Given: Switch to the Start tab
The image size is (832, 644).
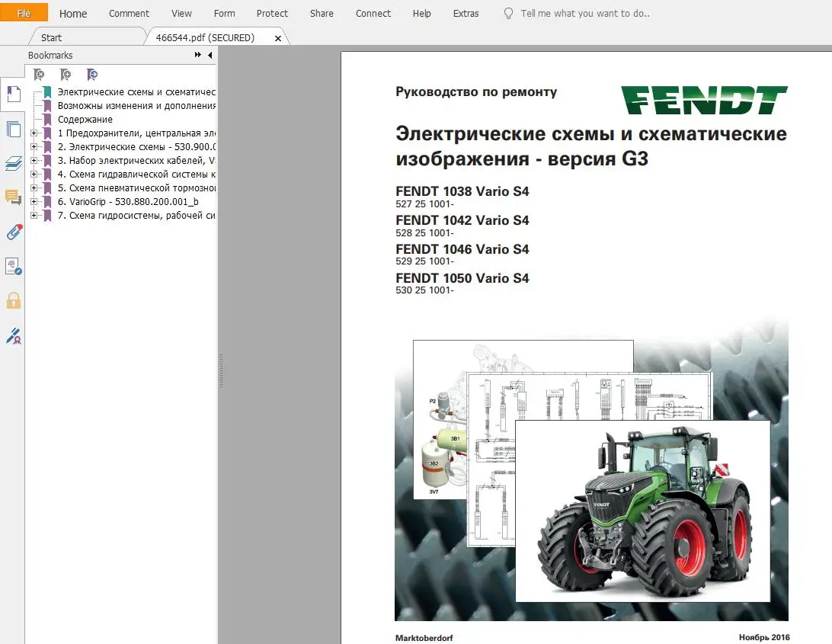Looking at the screenshot, I should pyautogui.click(x=52, y=37).
